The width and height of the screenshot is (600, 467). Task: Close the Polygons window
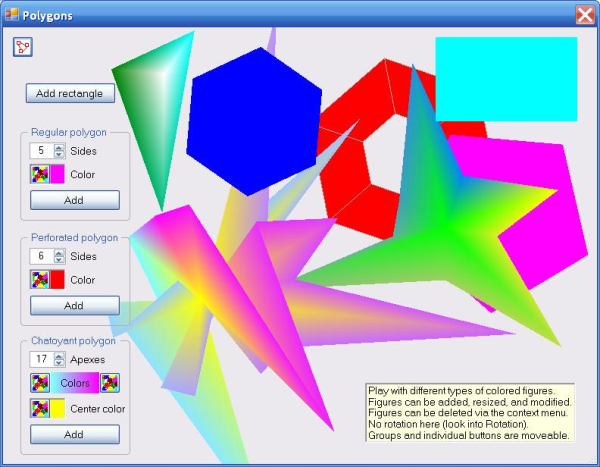(x=585, y=15)
